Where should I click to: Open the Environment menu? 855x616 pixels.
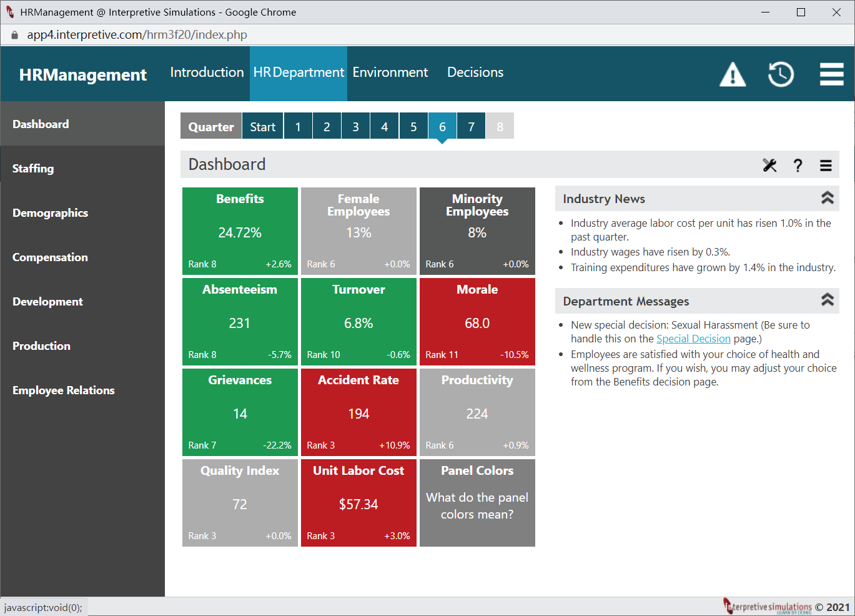pyautogui.click(x=390, y=72)
